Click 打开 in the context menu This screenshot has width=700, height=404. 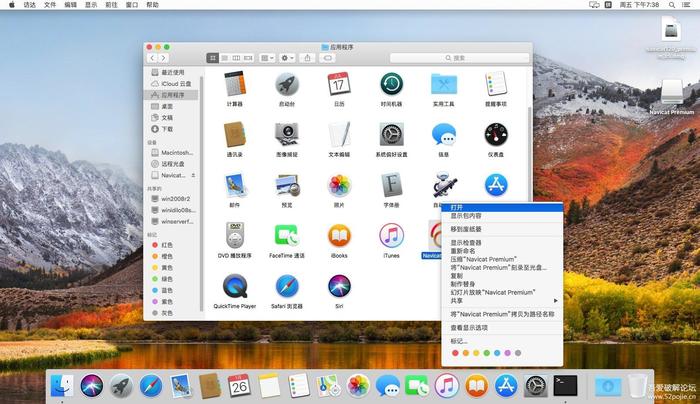tap(502, 208)
